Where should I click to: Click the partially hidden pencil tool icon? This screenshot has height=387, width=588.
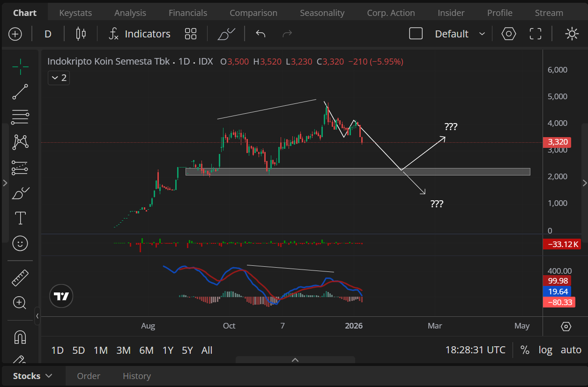pyautogui.click(x=20, y=359)
